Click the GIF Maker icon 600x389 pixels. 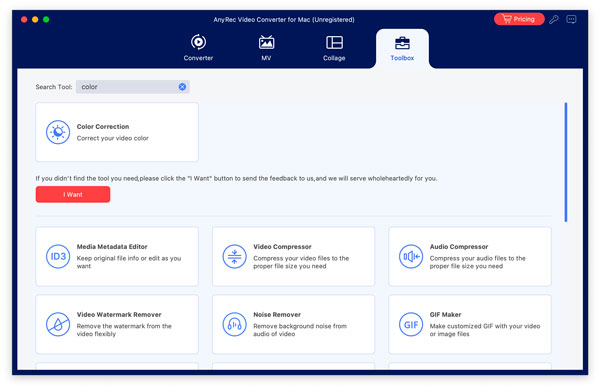point(411,324)
